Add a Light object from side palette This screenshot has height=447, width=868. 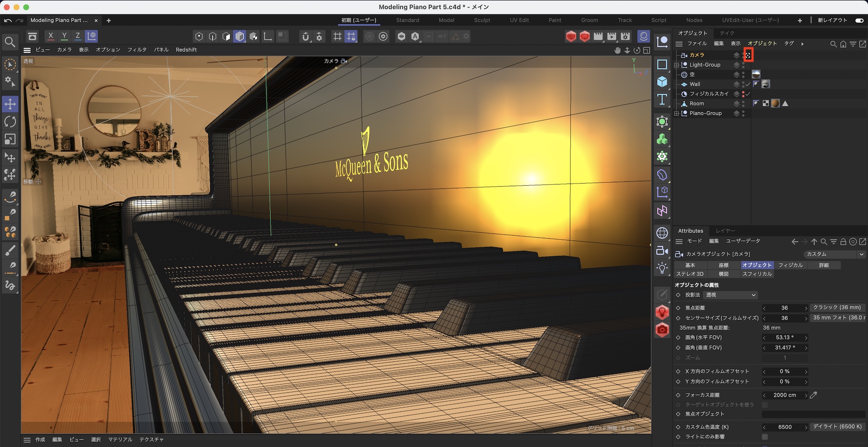[662, 268]
